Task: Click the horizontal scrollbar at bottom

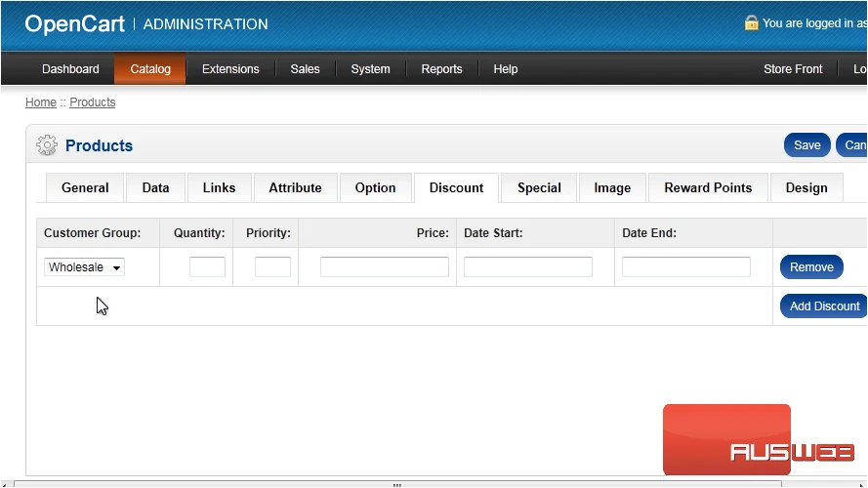Action: tap(397, 485)
